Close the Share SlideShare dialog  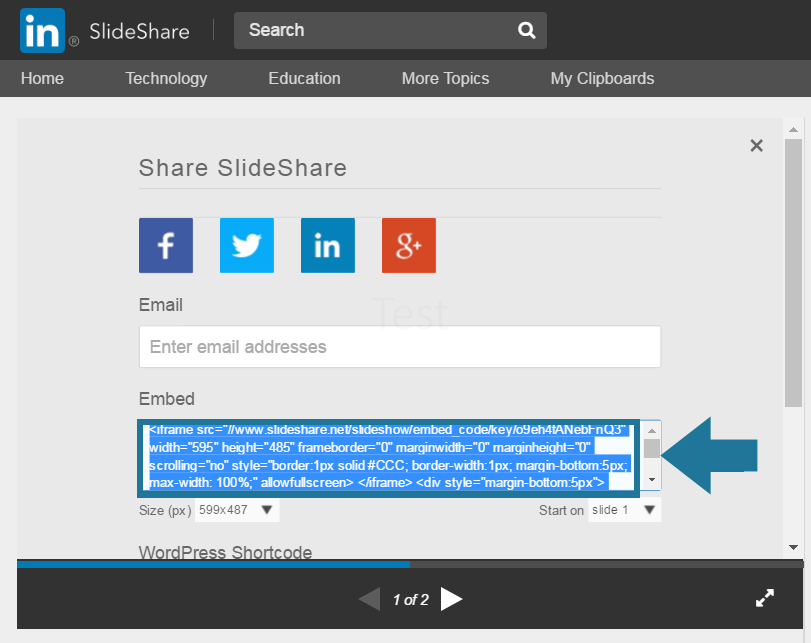coord(756,146)
